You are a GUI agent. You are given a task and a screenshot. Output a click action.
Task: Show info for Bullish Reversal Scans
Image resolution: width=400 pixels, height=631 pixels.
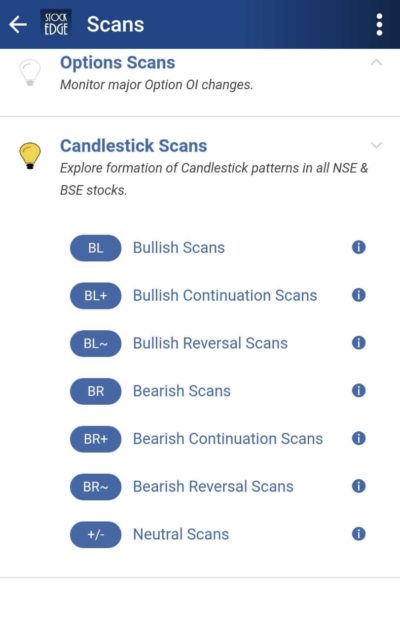point(359,343)
